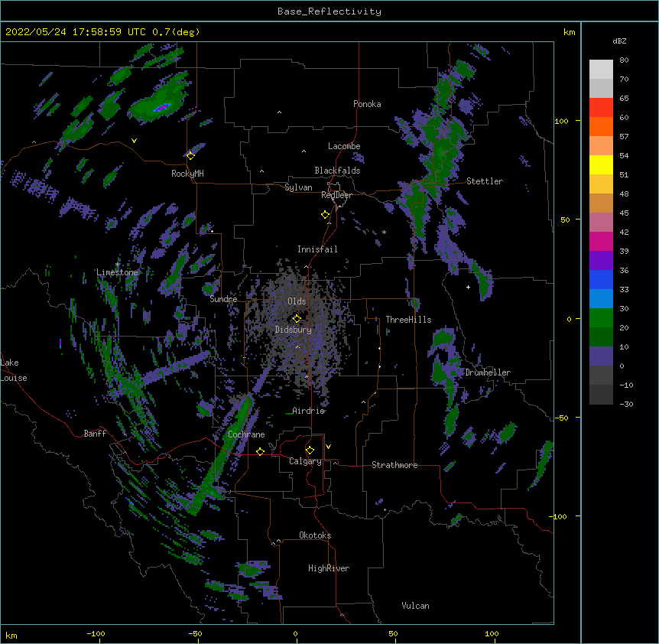The width and height of the screenshot is (659, 644).
Task: Click the Airdrie city label
Action: (309, 411)
